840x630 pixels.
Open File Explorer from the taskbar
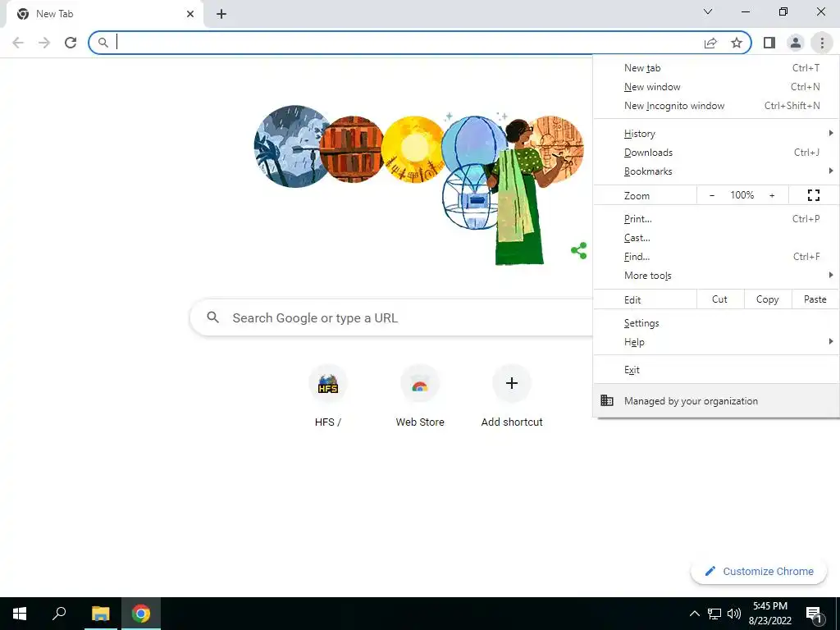click(100, 614)
